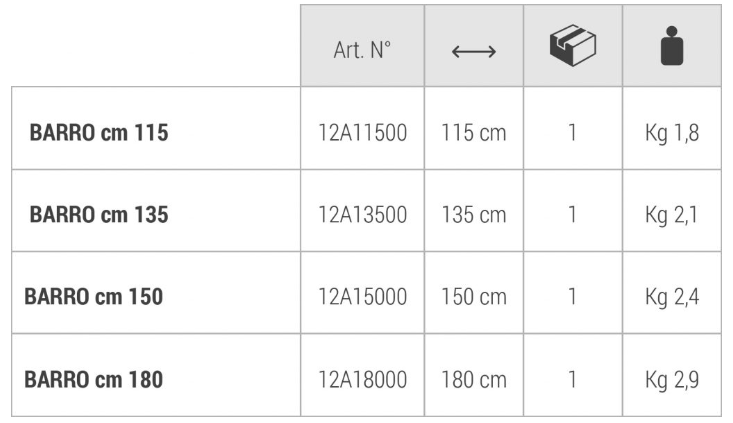This screenshot has width=733, height=423.
Task: Click the 150 cm length cell
Action: tap(474, 297)
